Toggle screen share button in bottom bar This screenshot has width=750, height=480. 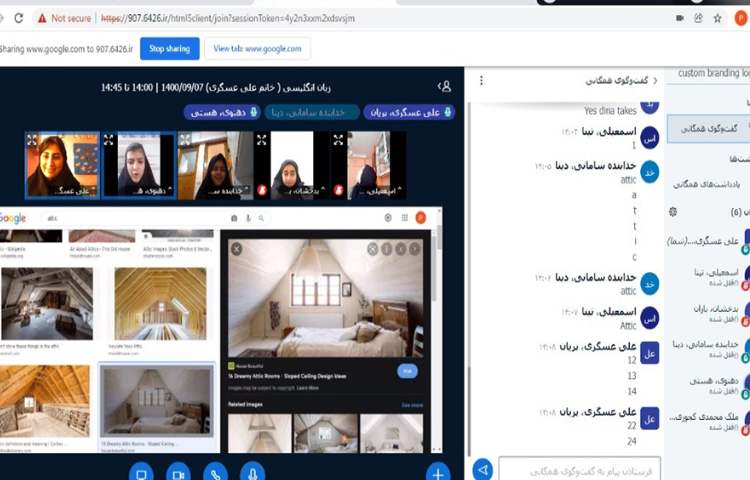[x=141, y=473]
